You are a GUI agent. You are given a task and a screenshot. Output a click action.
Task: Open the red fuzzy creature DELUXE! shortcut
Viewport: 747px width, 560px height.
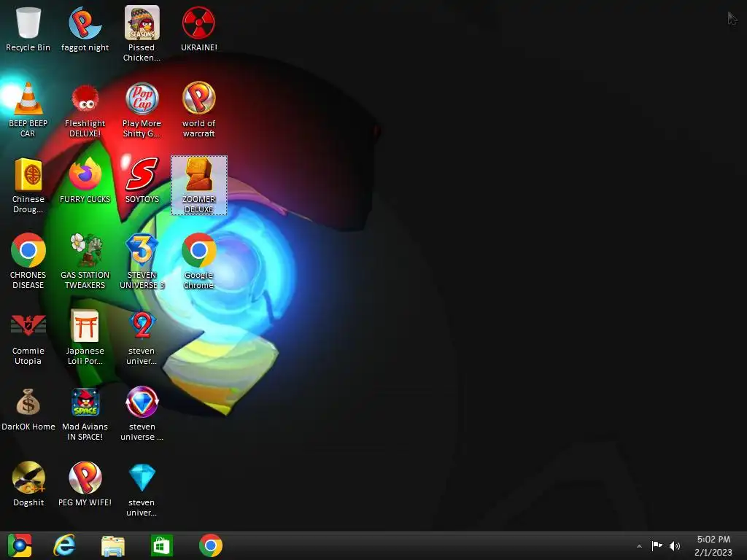[85, 109]
